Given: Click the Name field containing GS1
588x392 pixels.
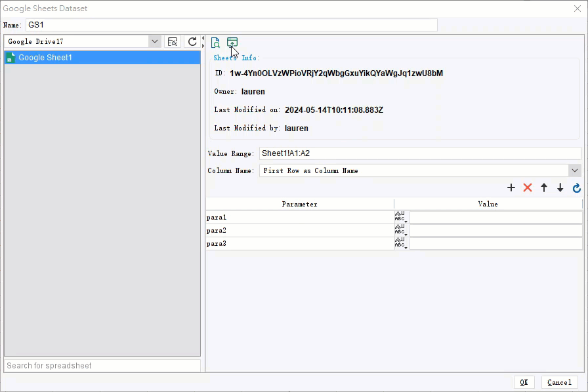Looking at the screenshot, I should pos(232,25).
